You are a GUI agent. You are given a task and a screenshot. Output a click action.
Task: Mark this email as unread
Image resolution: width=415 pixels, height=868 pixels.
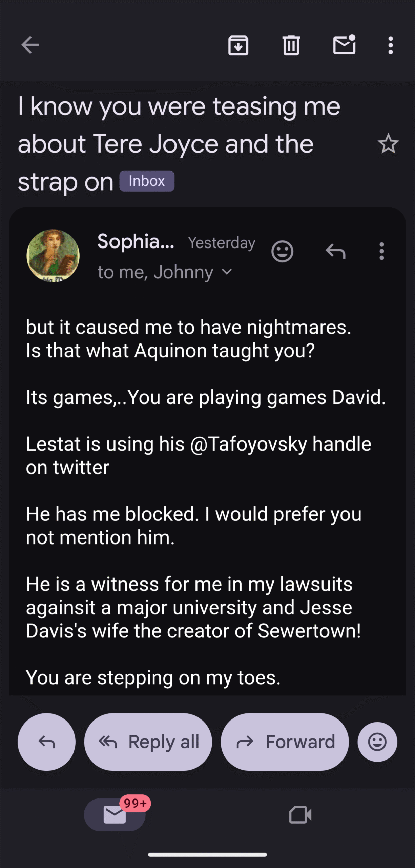344,45
